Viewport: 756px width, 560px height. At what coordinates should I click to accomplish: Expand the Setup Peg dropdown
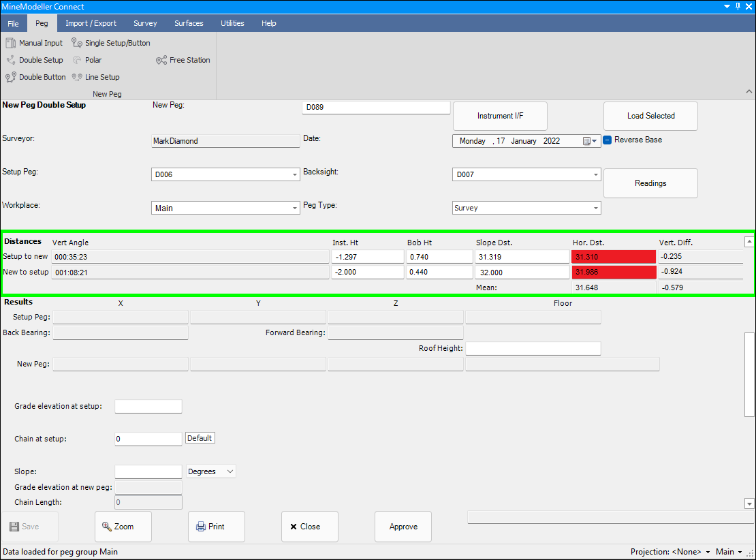pyautogui.click(x=295, y=175)
